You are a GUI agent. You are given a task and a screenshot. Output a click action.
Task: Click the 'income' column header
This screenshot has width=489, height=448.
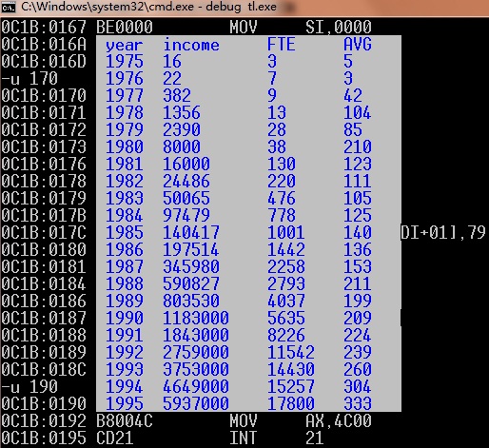point(191,45)
